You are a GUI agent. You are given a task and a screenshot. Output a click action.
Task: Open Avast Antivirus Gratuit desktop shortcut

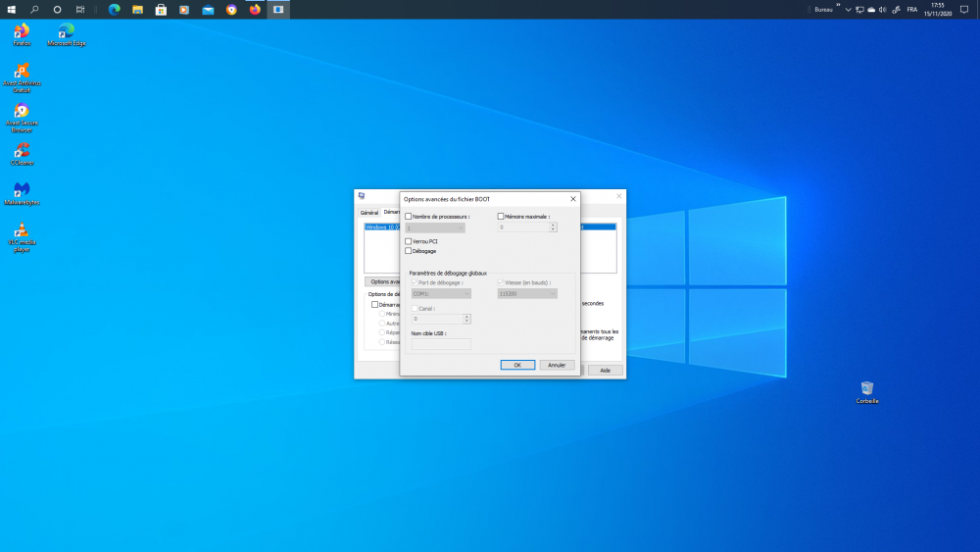21,72
